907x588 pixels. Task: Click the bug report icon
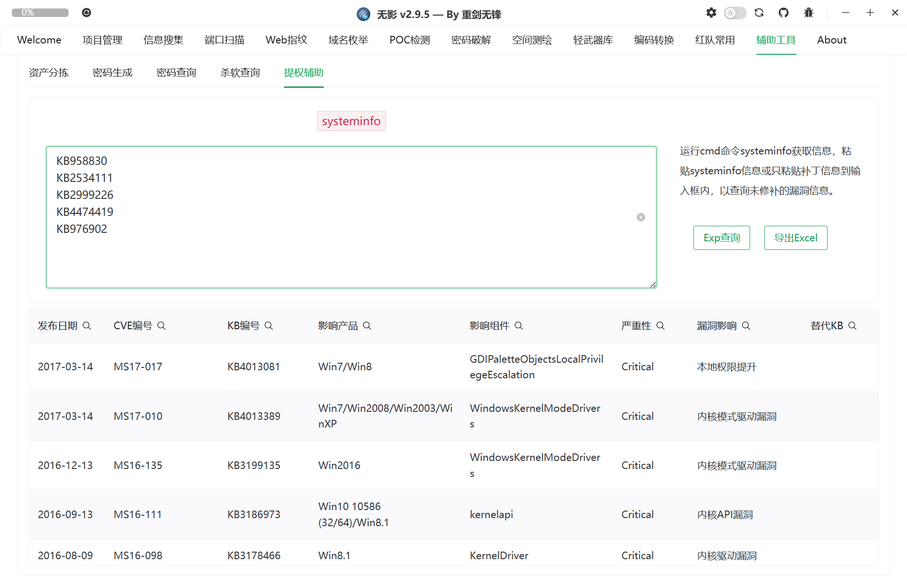pos(808,13)
